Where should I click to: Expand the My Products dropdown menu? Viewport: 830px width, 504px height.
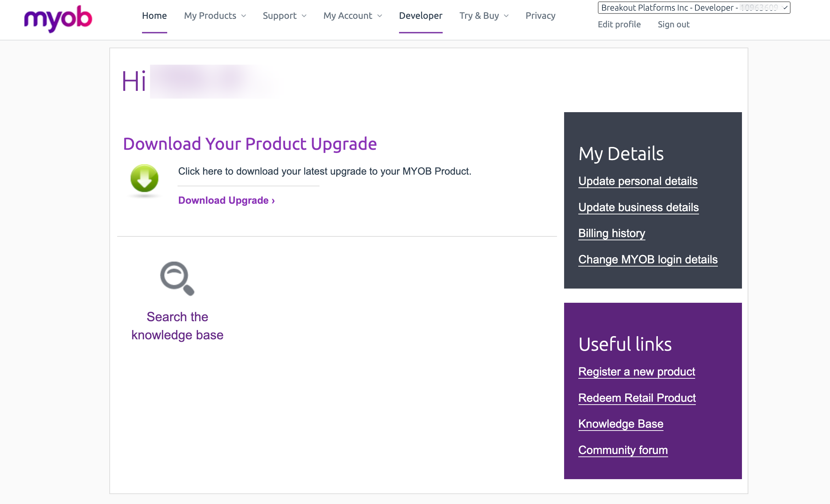click(215, 16)
